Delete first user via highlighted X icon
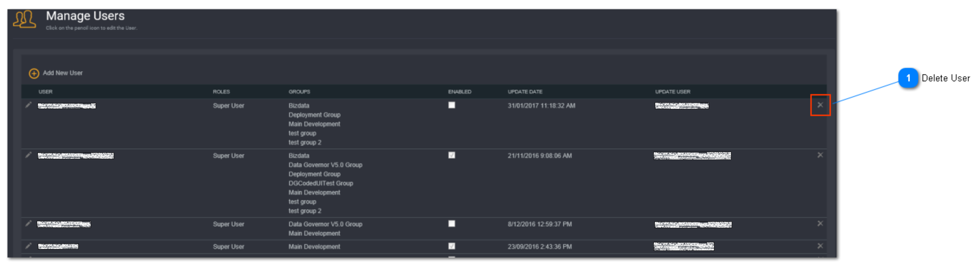The image size is (980, 266). (820, 105)
